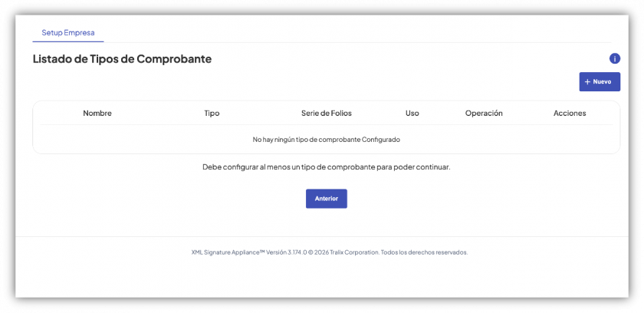Image resolution: width=644 pixels, height=313 pixels.
Task: Click the 'Debe configurar al menos' notice text
Action: (x=327, y=167)
